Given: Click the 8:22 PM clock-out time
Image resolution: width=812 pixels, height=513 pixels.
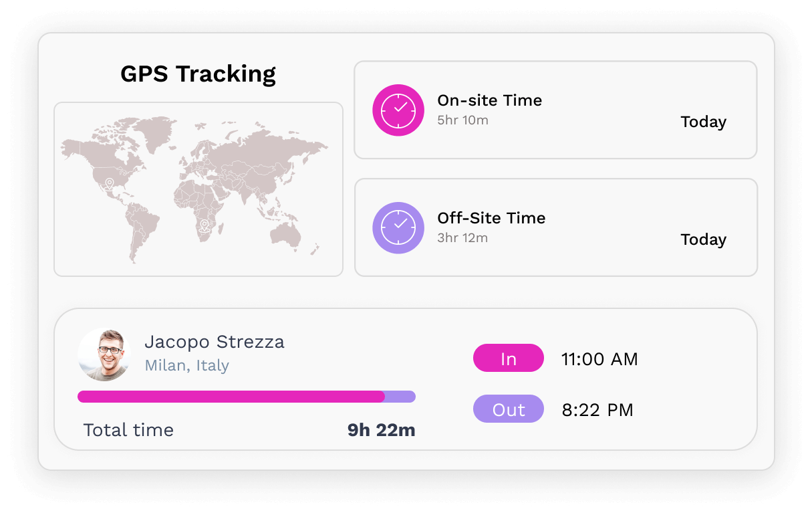Looking at the screenshot, I should click(597, 410).
